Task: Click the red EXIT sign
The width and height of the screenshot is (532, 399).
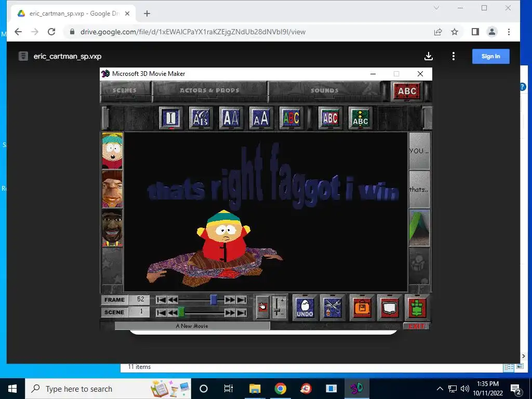Action: 416,326
